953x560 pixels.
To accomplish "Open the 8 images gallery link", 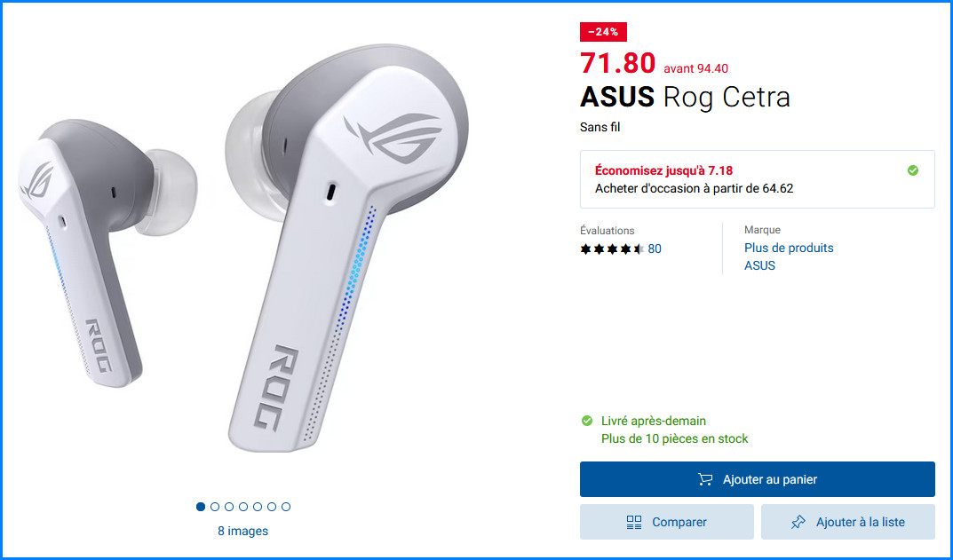I will (243, 531).
